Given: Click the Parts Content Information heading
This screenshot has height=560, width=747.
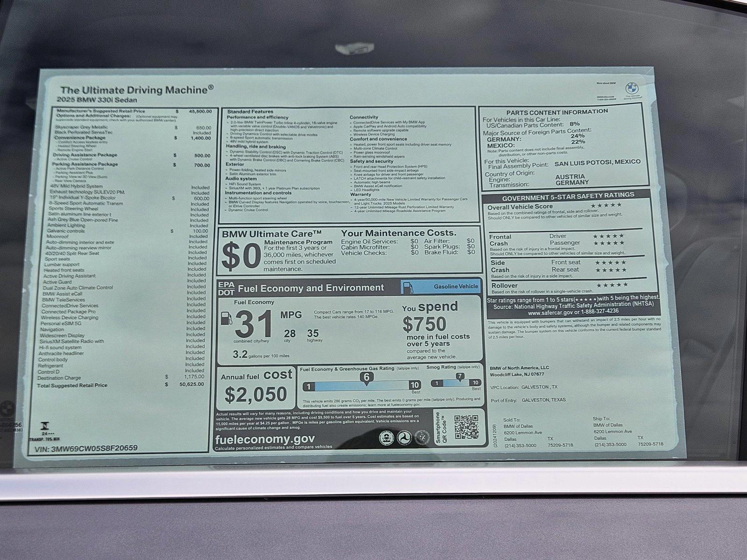Looking at the screenshot, I should coord(557,112).
